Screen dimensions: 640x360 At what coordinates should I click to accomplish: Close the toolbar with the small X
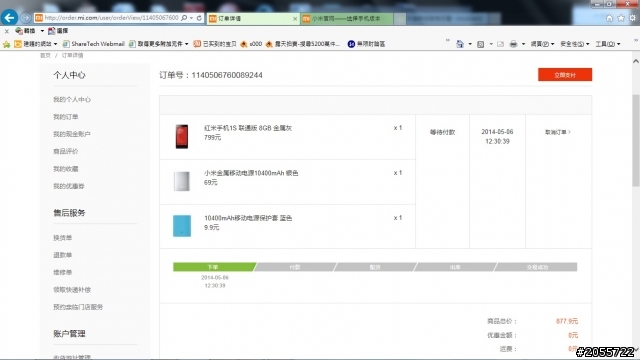tap(7, 31)
